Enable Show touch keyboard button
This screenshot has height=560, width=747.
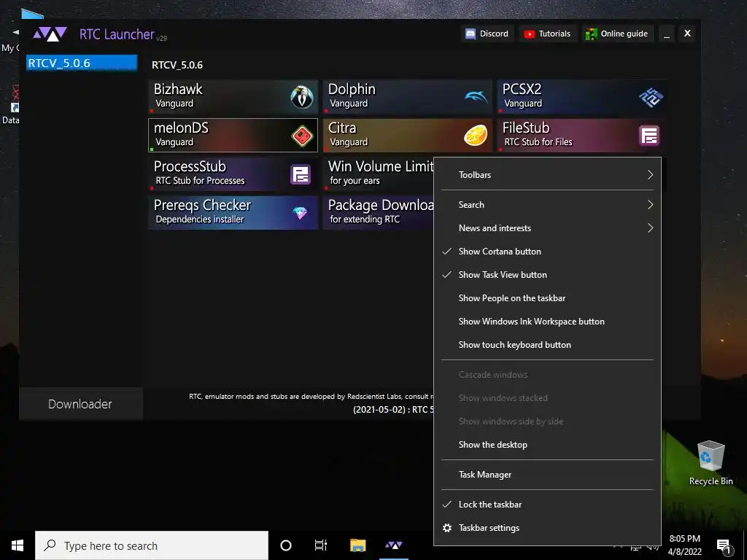pyautogui.click(x=547, y=345)
